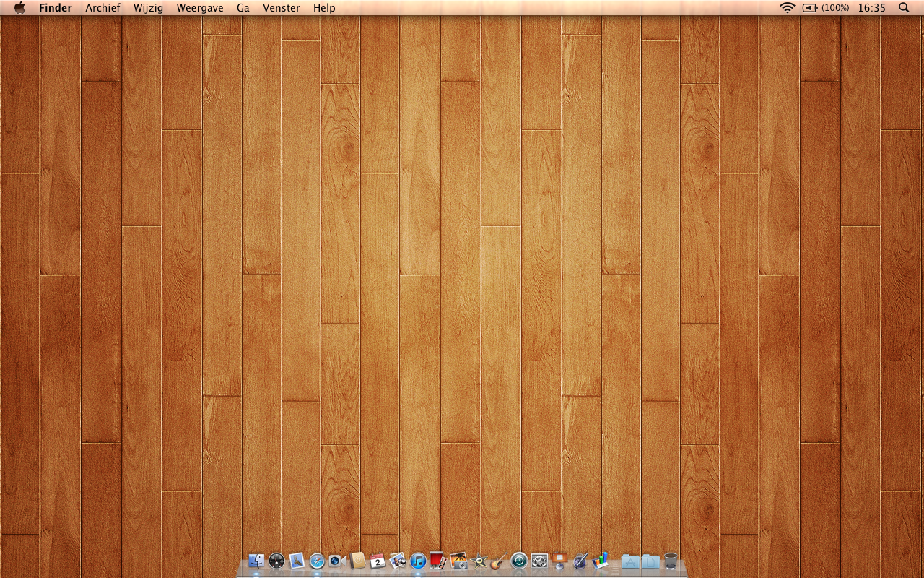Open iPhoto camera icon in Dock
The height and width of the screenshot is (578, 924).
coord(458,561)
